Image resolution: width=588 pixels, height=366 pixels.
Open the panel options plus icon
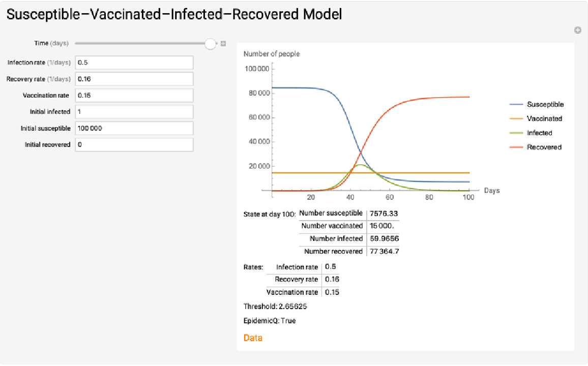[578, 30]
